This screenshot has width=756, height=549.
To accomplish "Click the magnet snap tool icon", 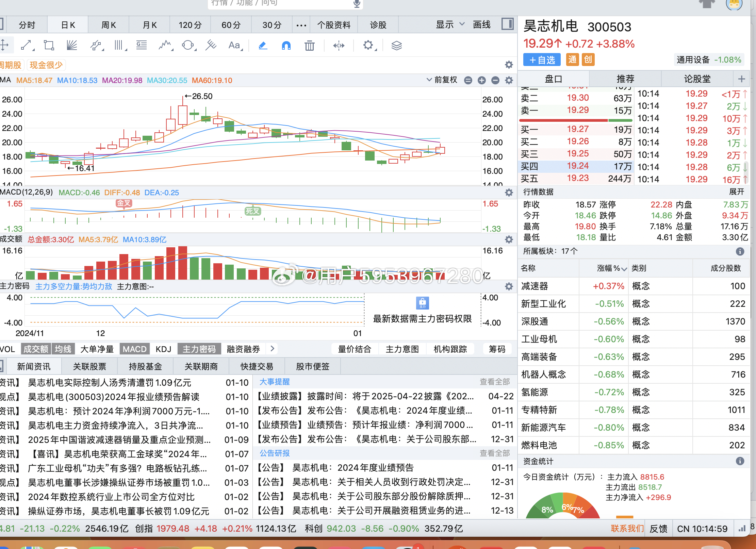I will click(x=286, y=45).
